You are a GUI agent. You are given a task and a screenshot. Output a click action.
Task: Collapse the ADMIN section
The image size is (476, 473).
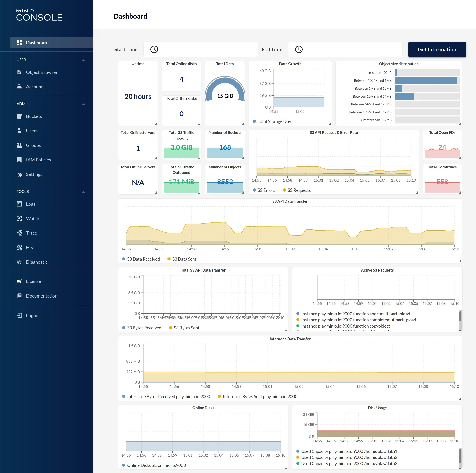83,104
